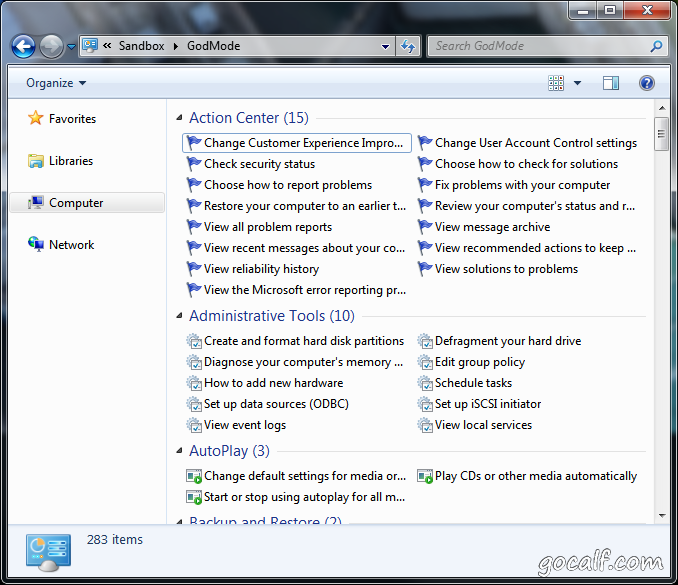
Task: Click the Administrative Tools (10) header
Action: click(272, 316)
